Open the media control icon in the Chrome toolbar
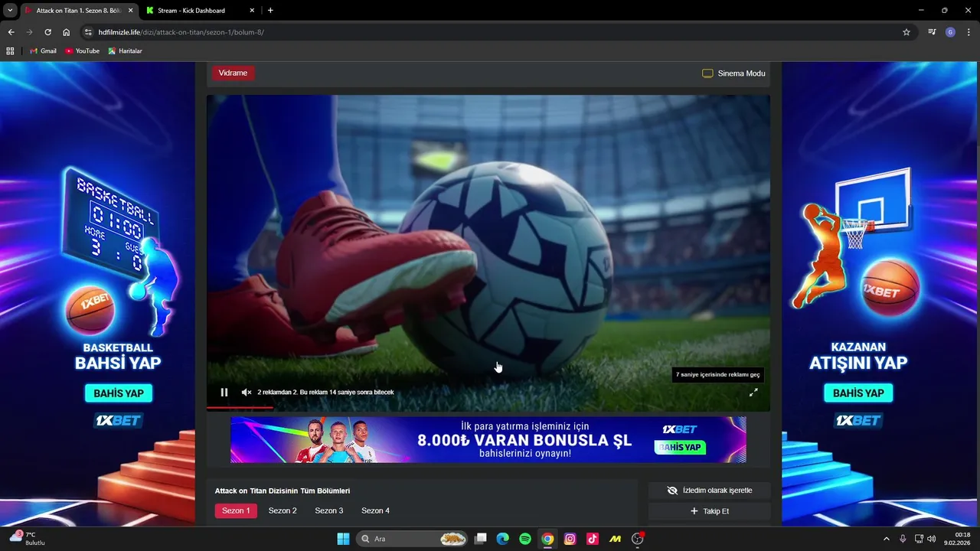Viewport: 980px width, 551px height. 932,32
